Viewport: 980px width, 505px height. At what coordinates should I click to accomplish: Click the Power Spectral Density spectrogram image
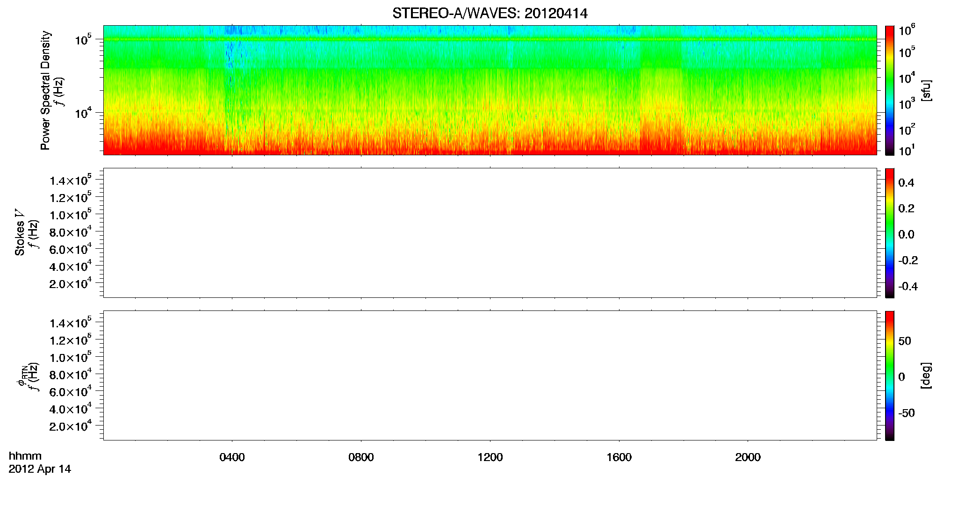[490, 90]
